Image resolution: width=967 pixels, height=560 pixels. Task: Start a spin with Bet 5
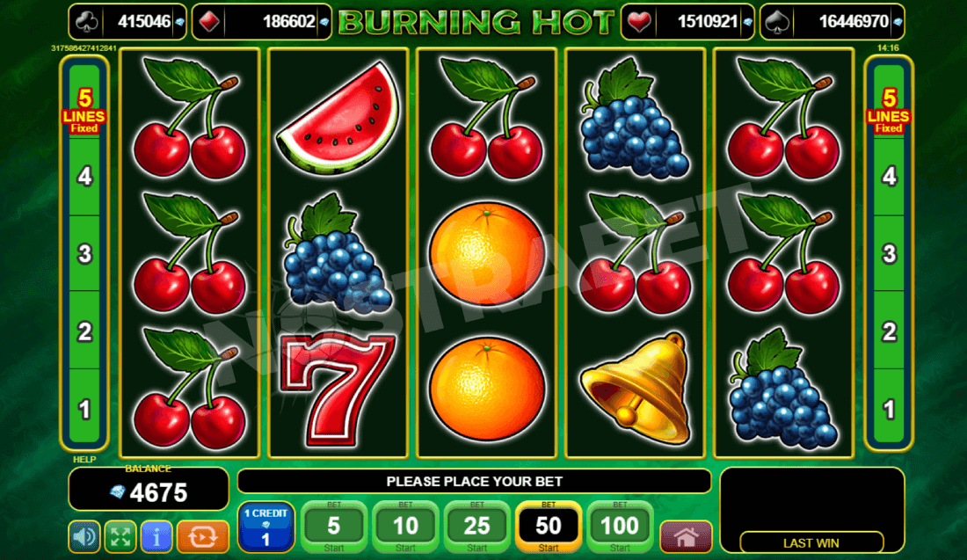coord(334,527)
